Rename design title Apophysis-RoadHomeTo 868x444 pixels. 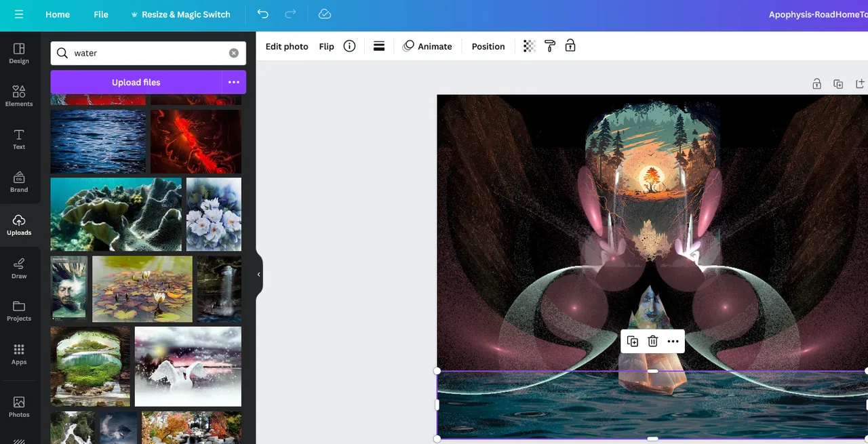click(x=818, y=14)
